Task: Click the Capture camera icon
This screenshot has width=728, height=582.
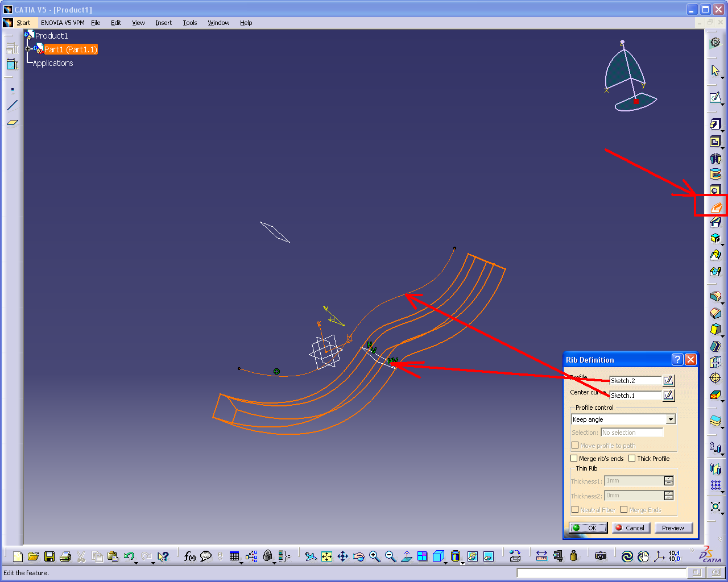Action: 601,556
